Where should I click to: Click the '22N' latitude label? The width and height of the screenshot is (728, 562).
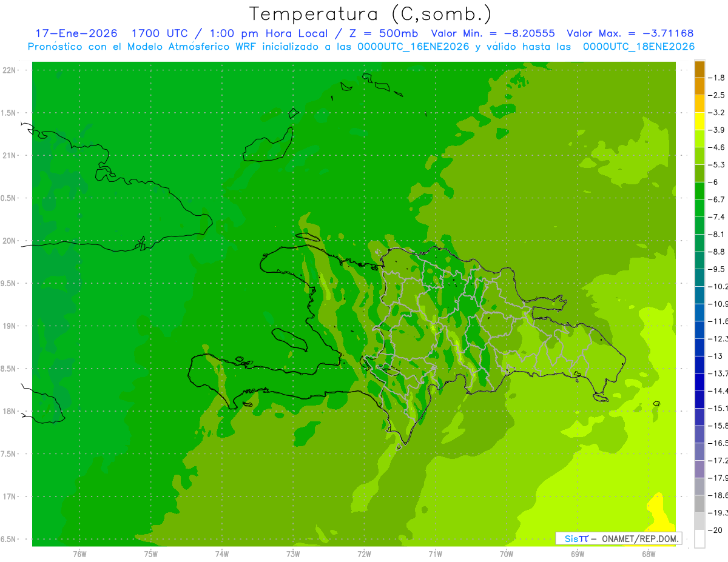9,70
